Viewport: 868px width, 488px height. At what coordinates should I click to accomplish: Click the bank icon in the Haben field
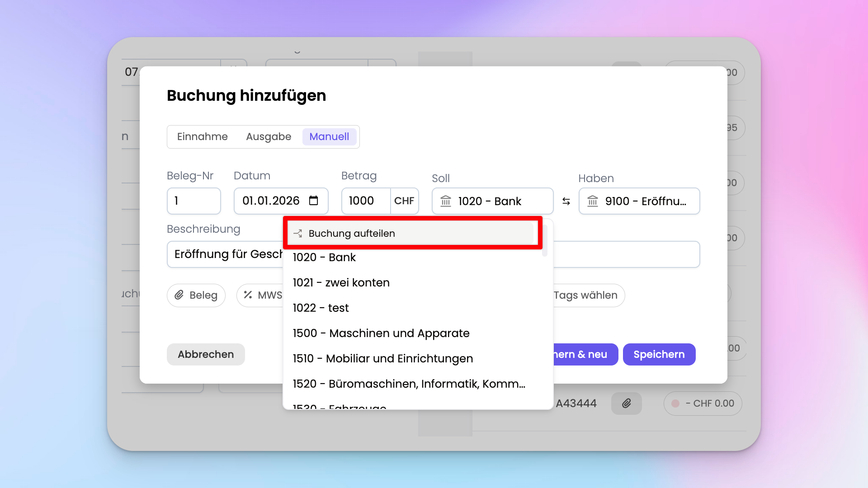coord(593,201)
